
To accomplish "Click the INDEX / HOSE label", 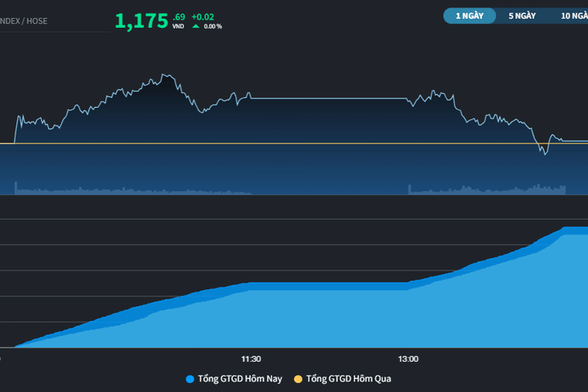I will coord(24,21).
